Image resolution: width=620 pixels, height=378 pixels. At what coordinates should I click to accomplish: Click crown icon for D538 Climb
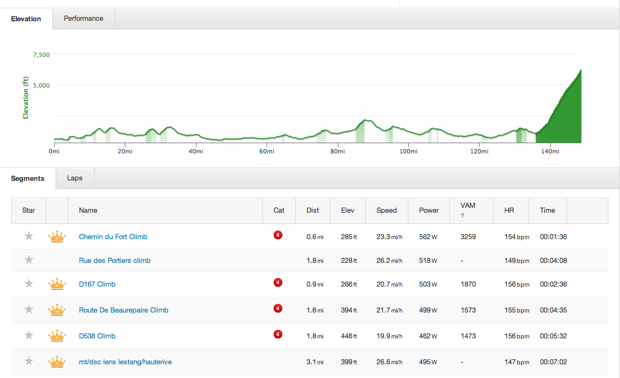click(x=57, y=336)
